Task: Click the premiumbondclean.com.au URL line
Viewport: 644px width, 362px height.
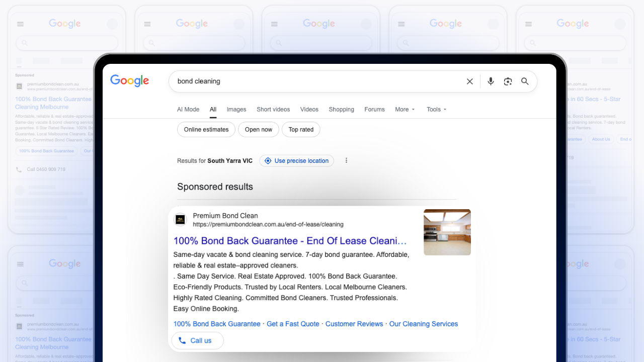Action: [268, 224]
